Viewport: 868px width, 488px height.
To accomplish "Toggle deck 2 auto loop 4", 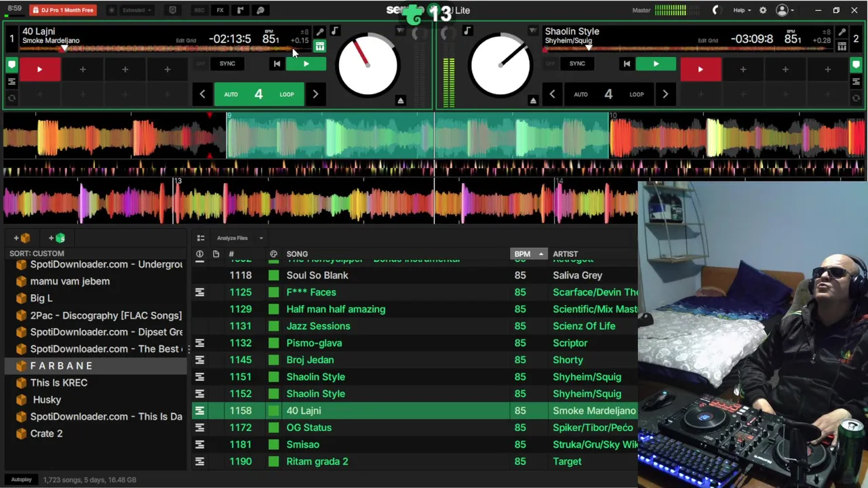I will pos(608,94).
